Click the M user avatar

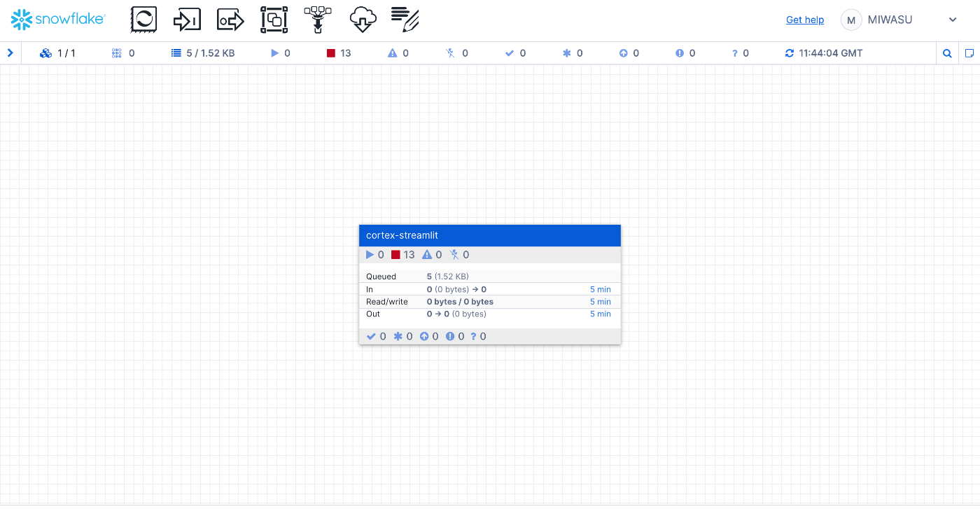851,20
